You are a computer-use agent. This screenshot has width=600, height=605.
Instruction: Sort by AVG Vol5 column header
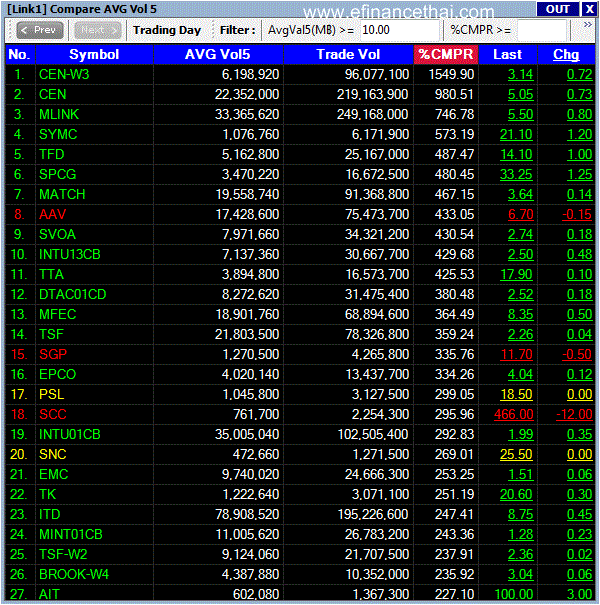tap(218, 54)
